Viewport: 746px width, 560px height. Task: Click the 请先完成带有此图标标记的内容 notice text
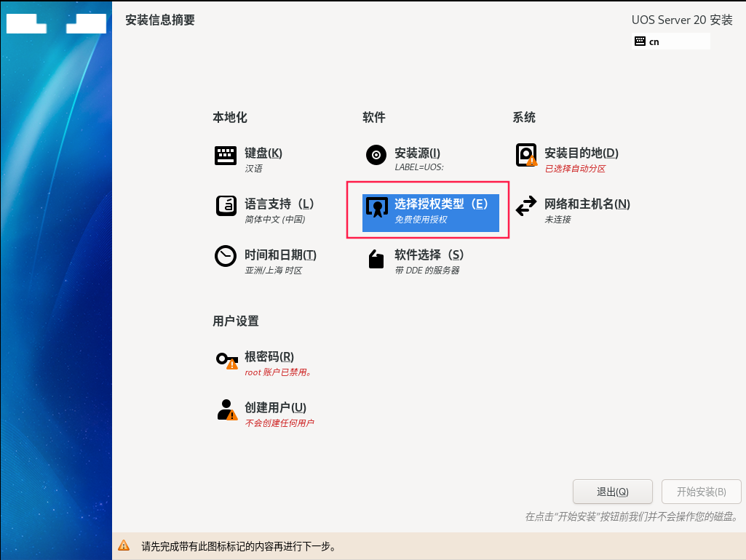pyautogui.click(x=239, y=546)
